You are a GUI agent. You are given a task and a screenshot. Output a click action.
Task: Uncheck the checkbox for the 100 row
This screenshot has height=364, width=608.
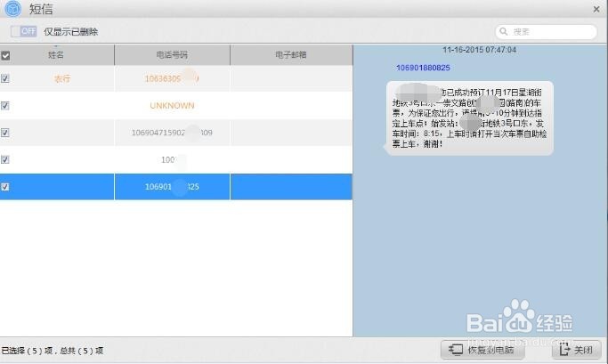tap(5, 159)
